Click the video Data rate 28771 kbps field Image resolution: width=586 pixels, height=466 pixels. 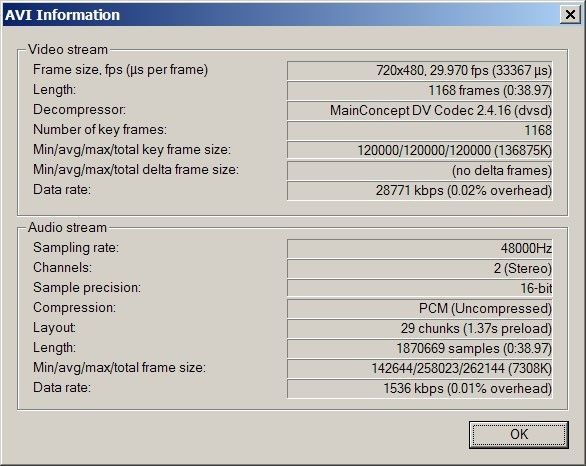click(420, 191)
